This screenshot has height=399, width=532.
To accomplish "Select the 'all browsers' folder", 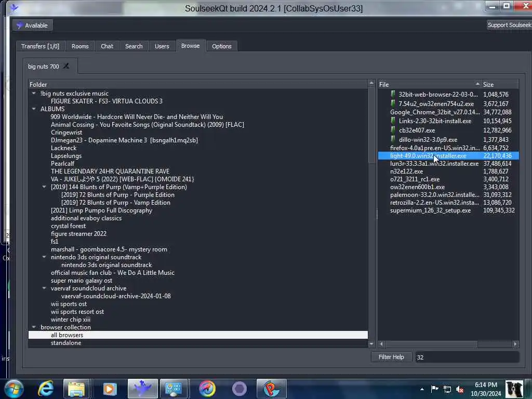I will click(x=198, y=335).
